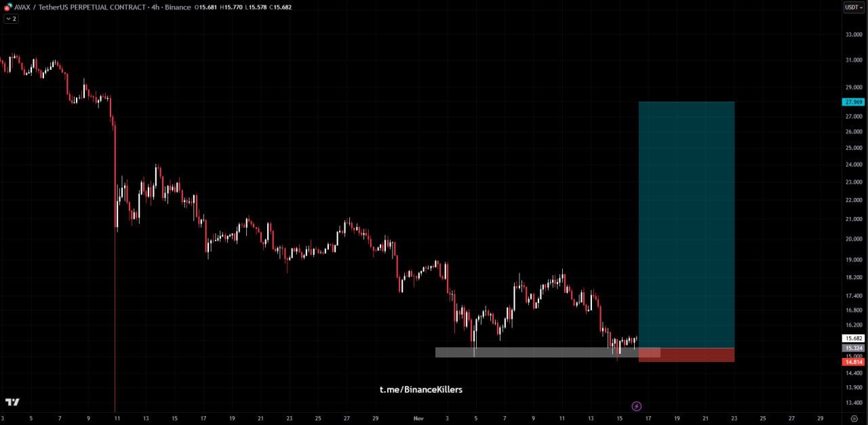Viewport: 868px width, 425px height.
Task: Select the 27.969 take-profit price label
Action: point(852,102)
